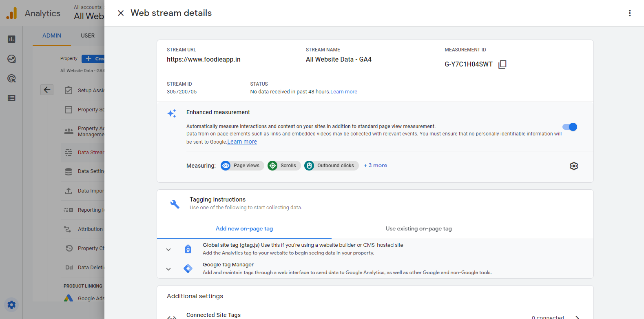Click the Global site tag gtag icon
Image resolution: width=644 pixels, height=319 pixels.
click(x=188, y=249)
